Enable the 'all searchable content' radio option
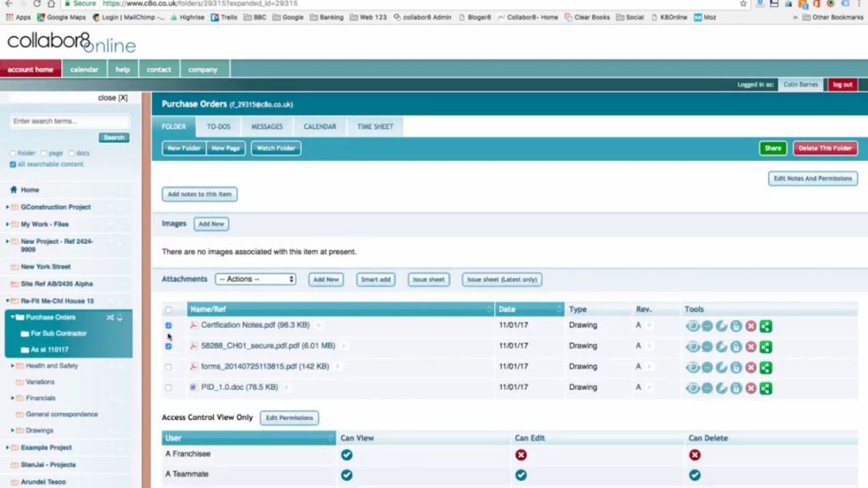The image size is (868, 488). pyautogui.click(x=12, y=164)
